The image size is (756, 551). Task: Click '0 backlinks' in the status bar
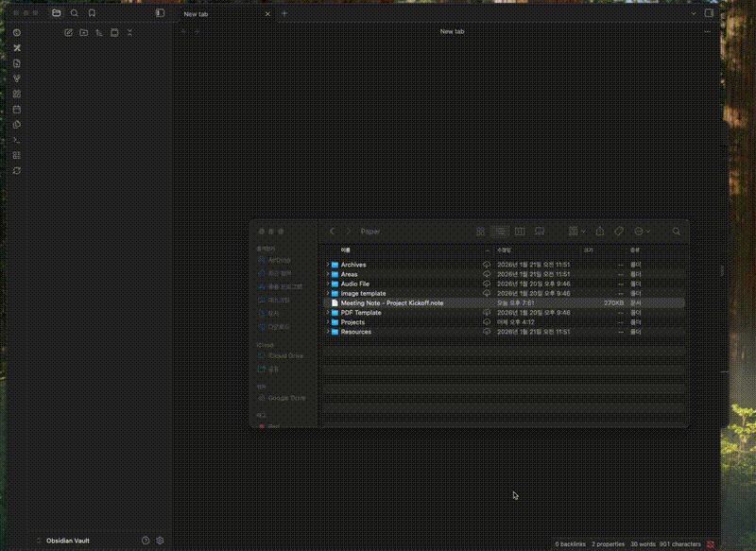click(x=569, y=544)
